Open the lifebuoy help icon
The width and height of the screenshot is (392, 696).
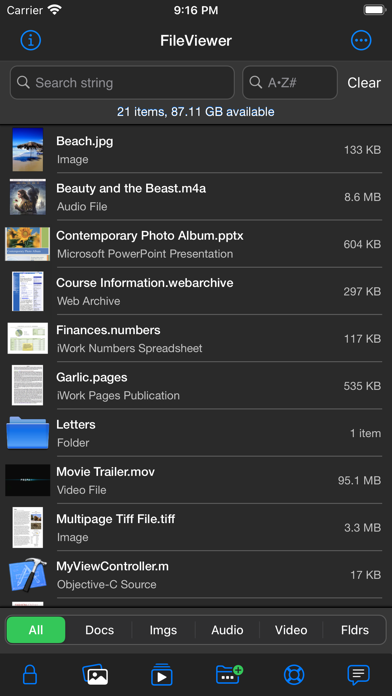(294, 675)
